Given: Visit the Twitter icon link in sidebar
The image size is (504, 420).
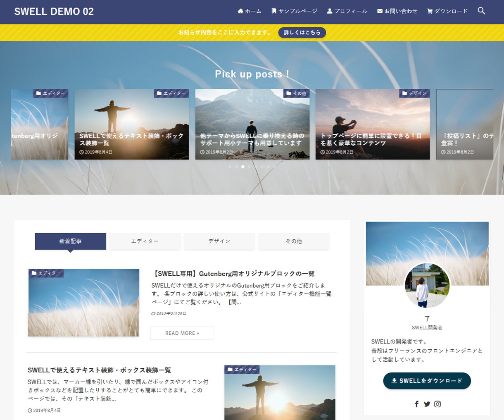Looking at the screenshot, I should 427,404.
